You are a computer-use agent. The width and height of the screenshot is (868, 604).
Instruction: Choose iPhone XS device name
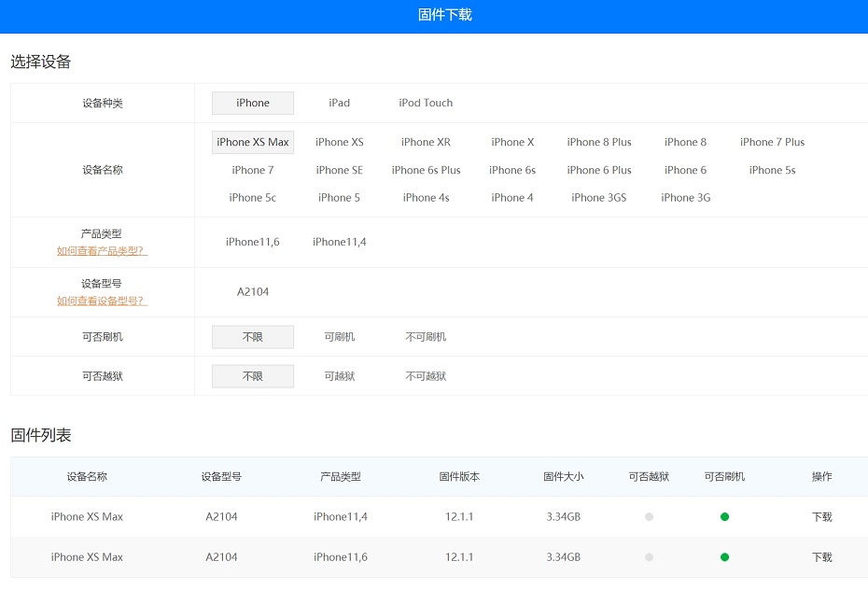point(340,142)
